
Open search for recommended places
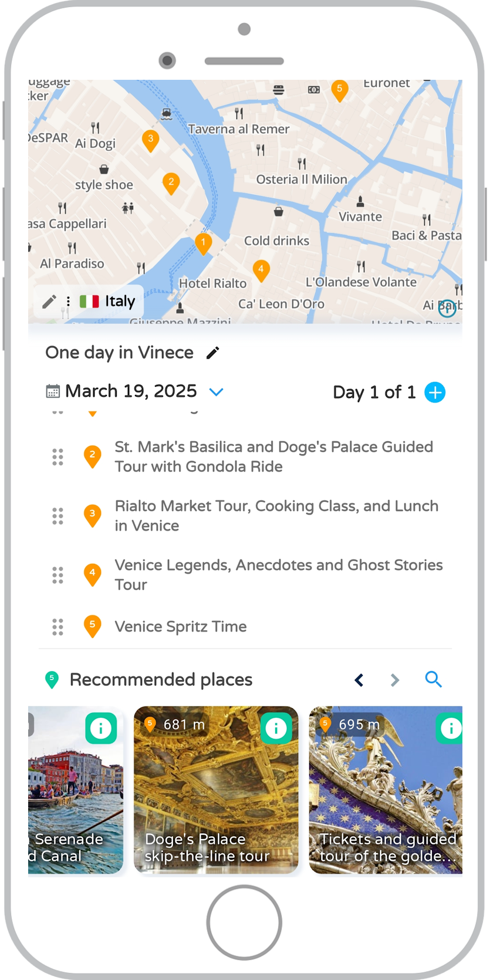(x=433, y=680)
